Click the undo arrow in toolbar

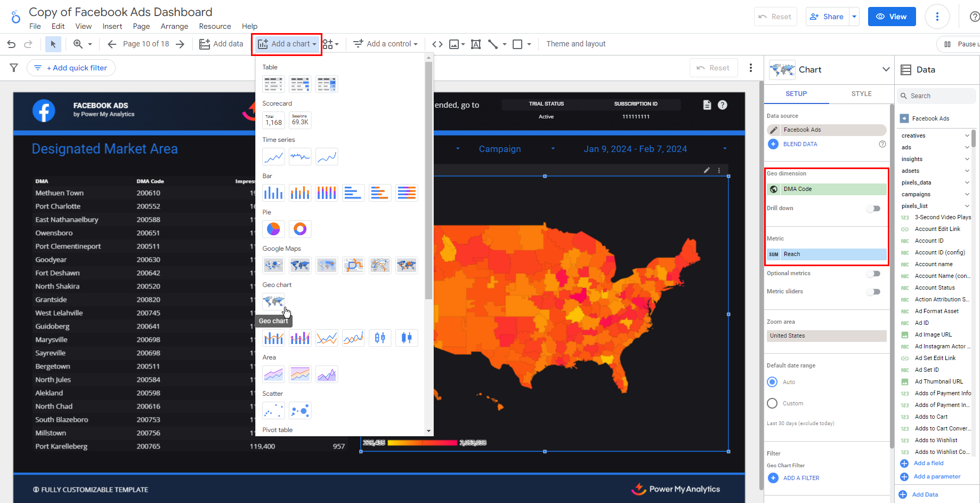(11, 44)
